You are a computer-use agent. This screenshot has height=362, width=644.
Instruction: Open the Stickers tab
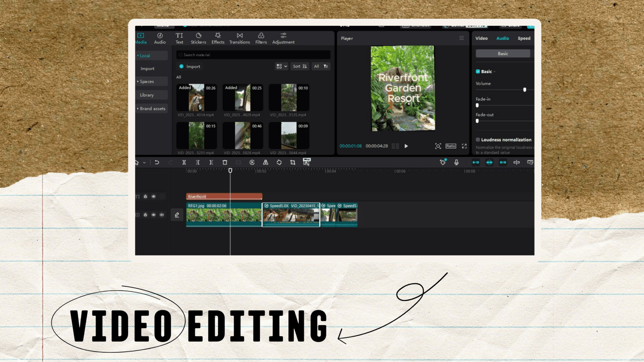(x=198, y=38)
